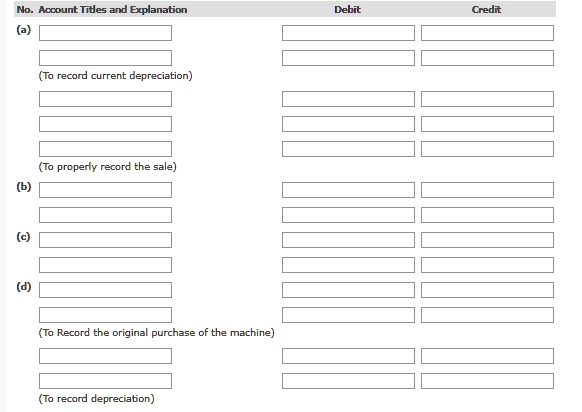The image size is (582, 412).
Task: Select credit field directly above 'To record current depreciation'
Action: (x=487, y=58)
